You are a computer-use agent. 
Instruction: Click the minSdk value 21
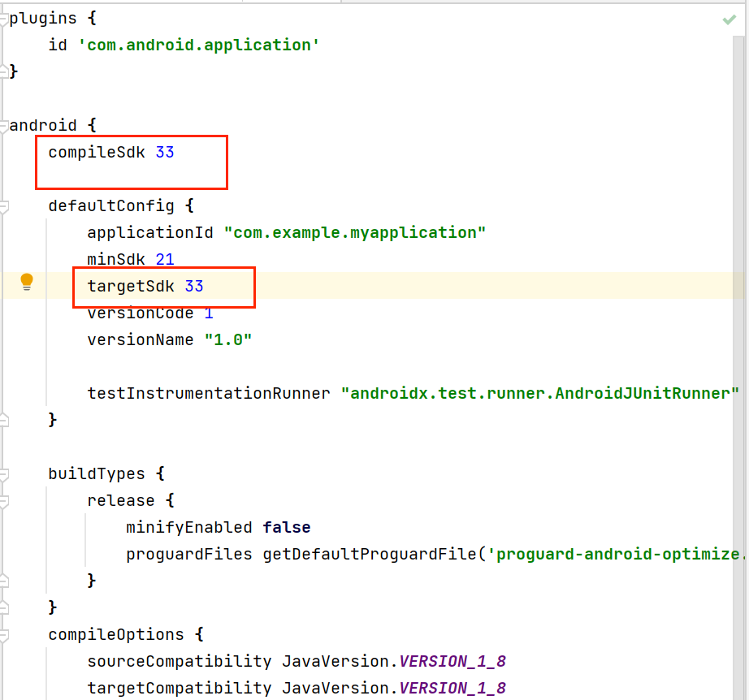165,259
